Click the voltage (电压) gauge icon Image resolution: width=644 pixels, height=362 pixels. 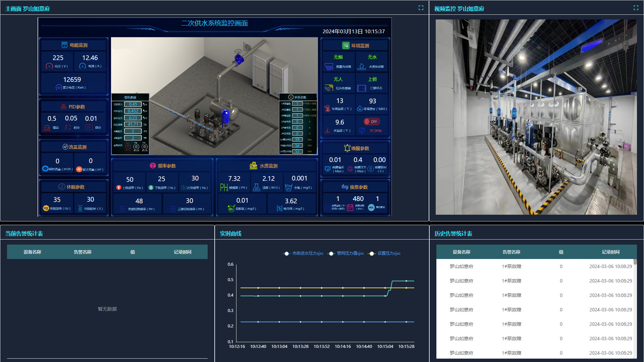tap(49, 66)
